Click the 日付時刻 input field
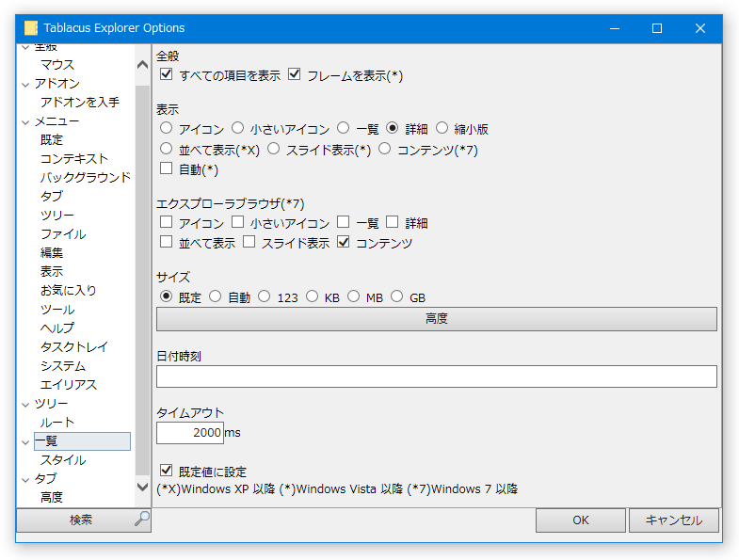The image size is (739, 560). tap(437, 376)
